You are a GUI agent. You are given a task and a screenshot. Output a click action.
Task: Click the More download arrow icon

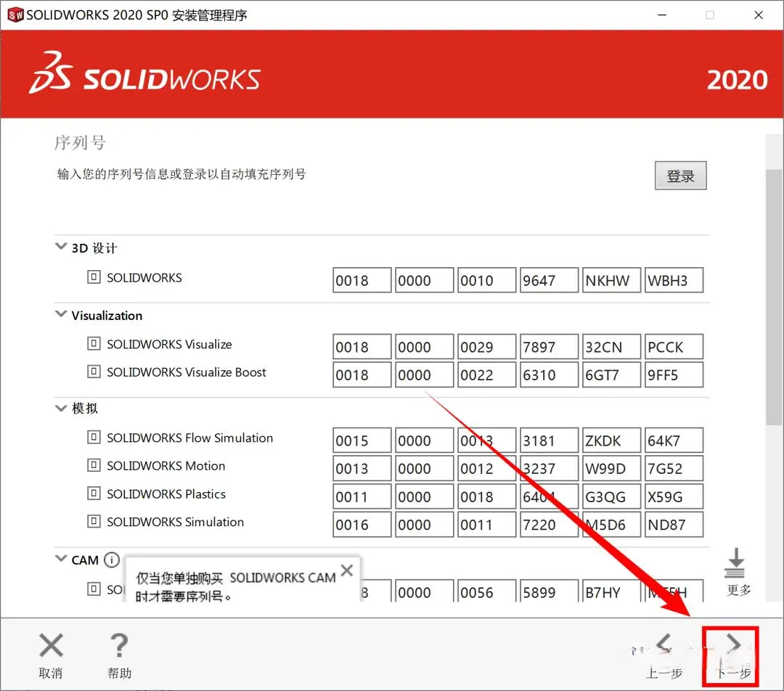(735, 563)
